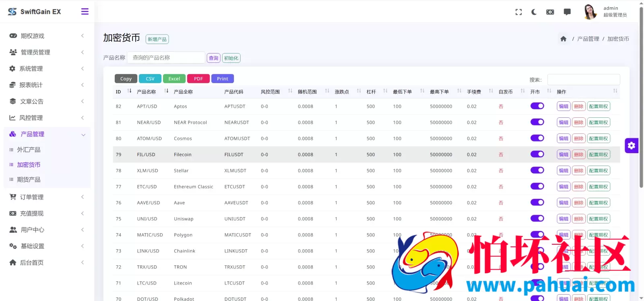The image size is (644, 301).
Task: Click the 系统管理 gear icon
Action: (12, 69)
